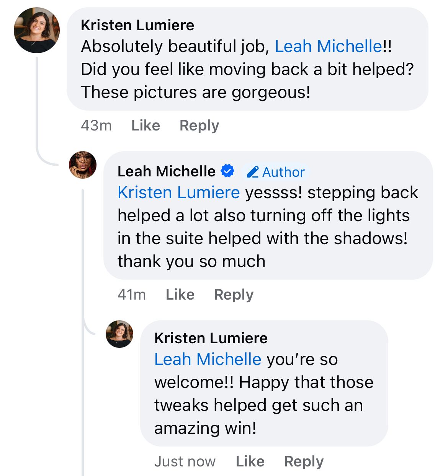This screenshot has width=448, height=476.
Task: Click the 43m timestamp
Action: pyautogui.click(x=96, y=126)
